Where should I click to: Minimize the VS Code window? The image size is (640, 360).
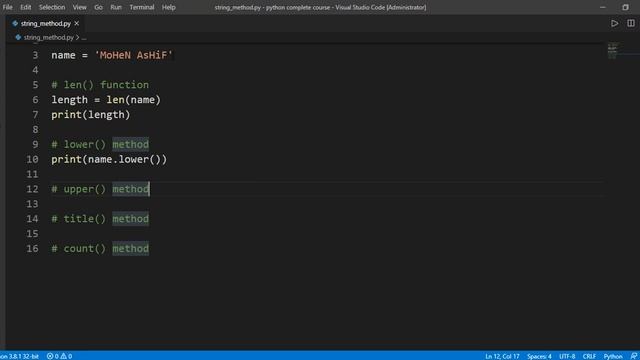point(602,7)
